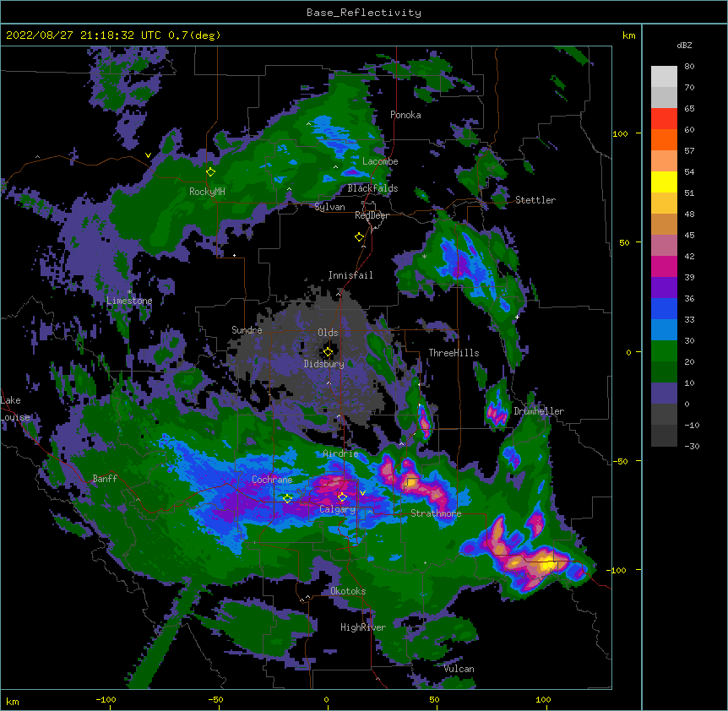Click the yellow V marker northwest of RockyMH
This screenshot has width=728, height=711.
(x=148, y=155)
